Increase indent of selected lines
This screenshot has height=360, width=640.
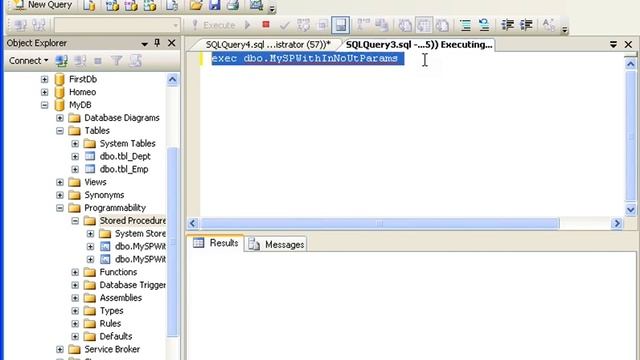click(526, 25)
